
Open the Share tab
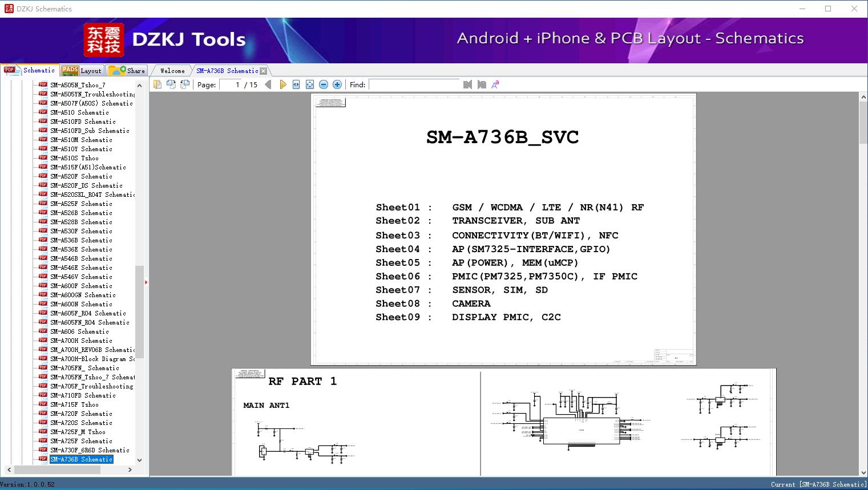click(127, 71)
